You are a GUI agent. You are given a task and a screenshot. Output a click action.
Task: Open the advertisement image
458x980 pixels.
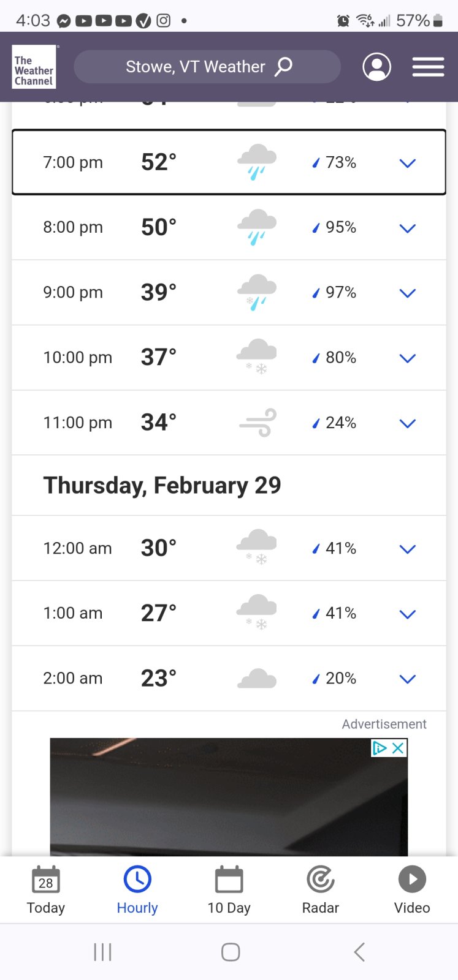229,797
